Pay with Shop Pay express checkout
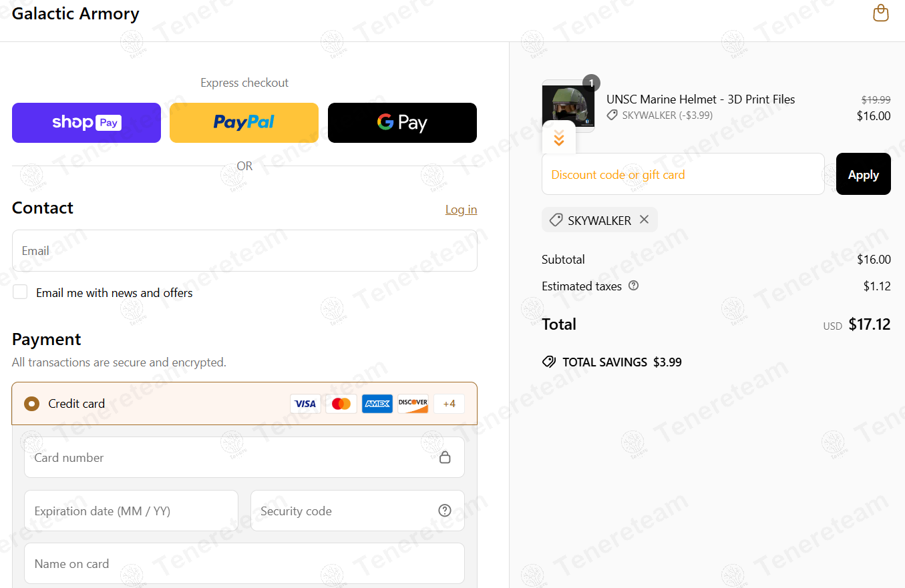Screen dimensions: 905x588 pos(86,123)
